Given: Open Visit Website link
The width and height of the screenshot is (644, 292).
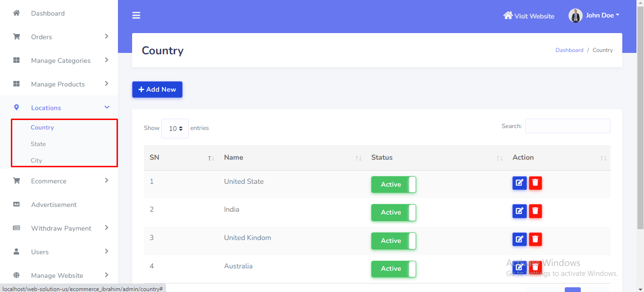Looking at the screenshot, I should pyautogui.click(x=529, y=16).
